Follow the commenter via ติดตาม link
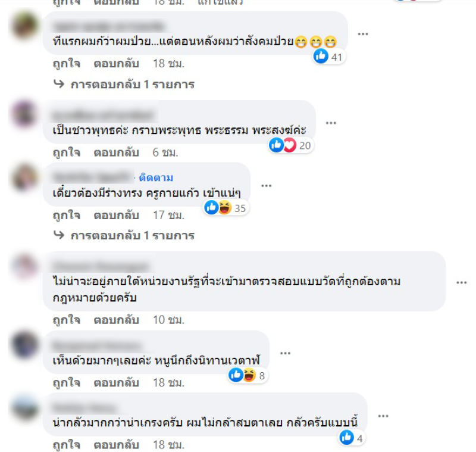The width and height of the screenshot is (476, 452). [156, 177]
